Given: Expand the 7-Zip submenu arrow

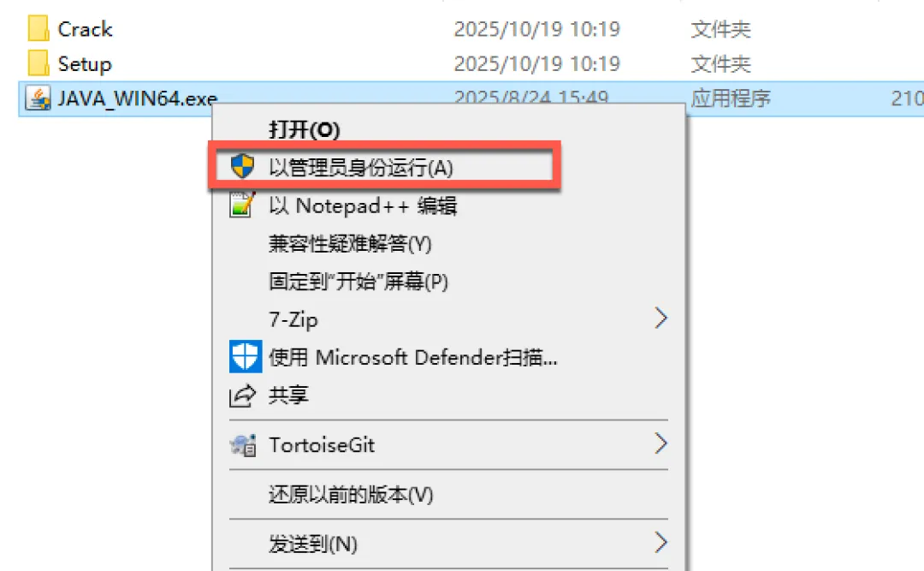Looking at the screenshot, I should [x=660, y=318].
